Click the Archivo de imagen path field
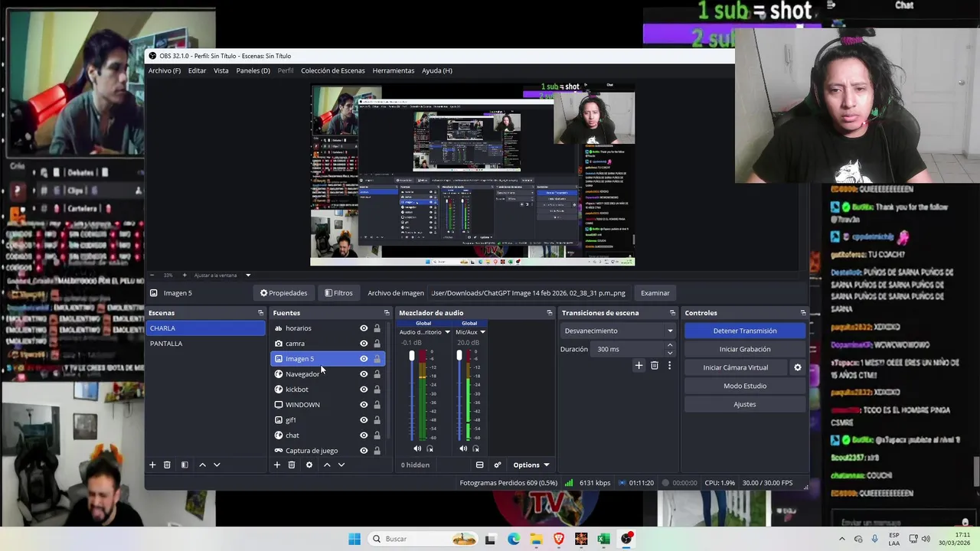The image size is (980, 551). click(528, 293)
